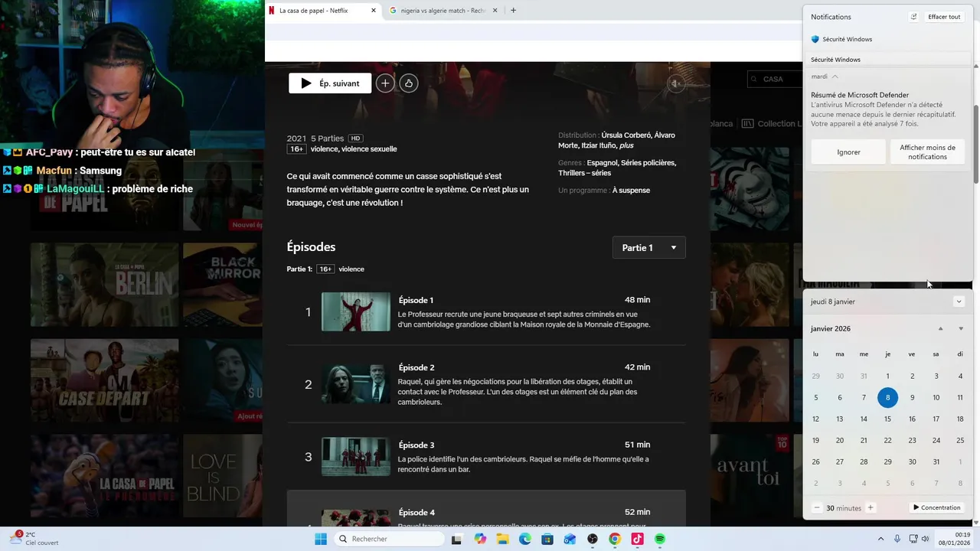Collapse the calendar next to jeudi 8 janvier

[x=959, y=302]
